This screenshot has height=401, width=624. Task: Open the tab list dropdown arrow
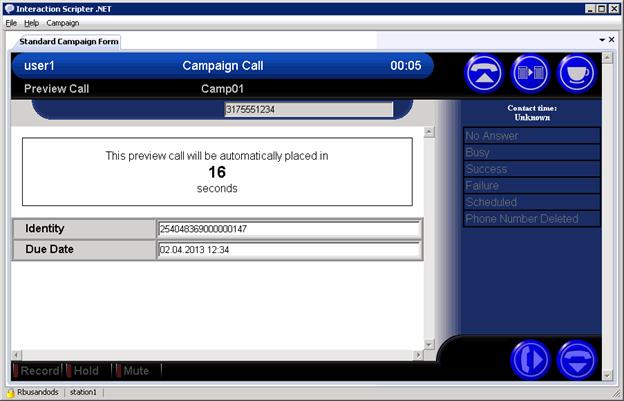coord(602,40)
